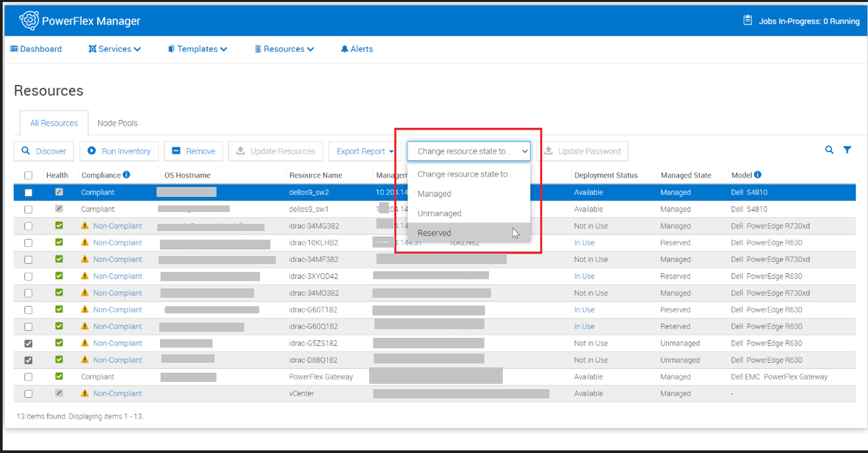Click the filter funnel icon above the table
The image size is (868, 453).
tap(848, 150)
